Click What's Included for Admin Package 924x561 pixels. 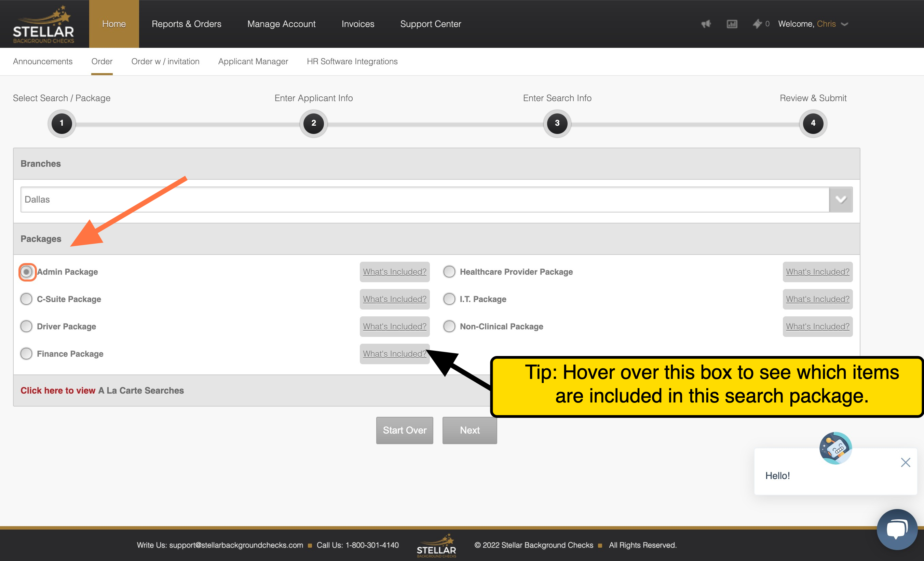point(394,272)
